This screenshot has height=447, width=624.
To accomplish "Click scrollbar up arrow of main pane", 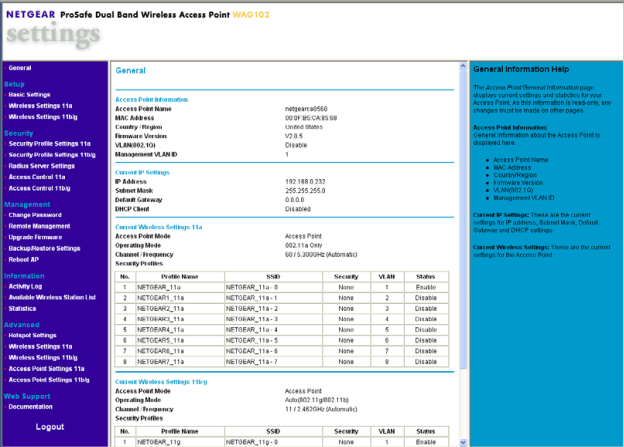I will click(x=463, y=66).
